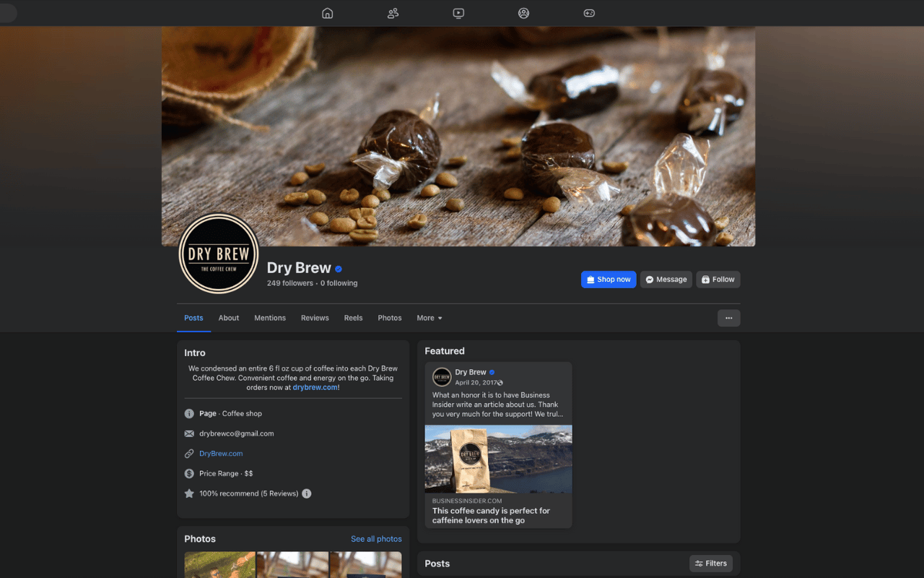Image resolution: width=924 pixels, height=578 pixels.
Task: Open the Gaming controller icon
Action: click(589, 13)
